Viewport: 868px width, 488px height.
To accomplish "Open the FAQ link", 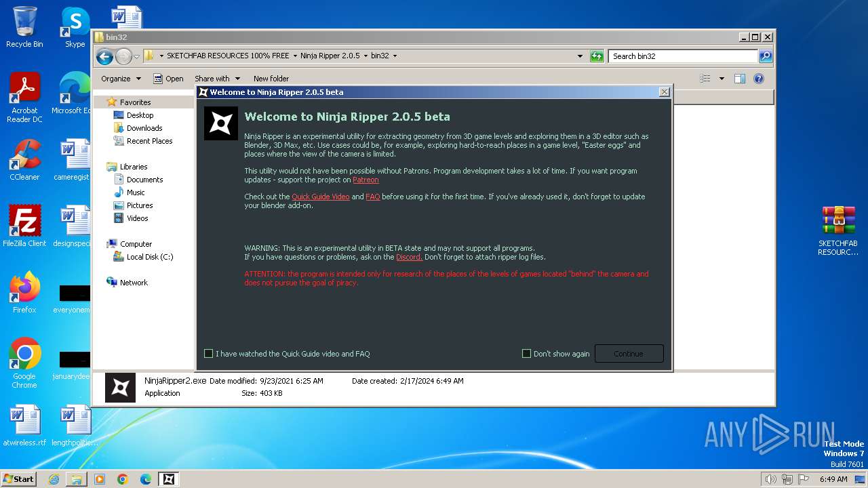I will point(373,197).
